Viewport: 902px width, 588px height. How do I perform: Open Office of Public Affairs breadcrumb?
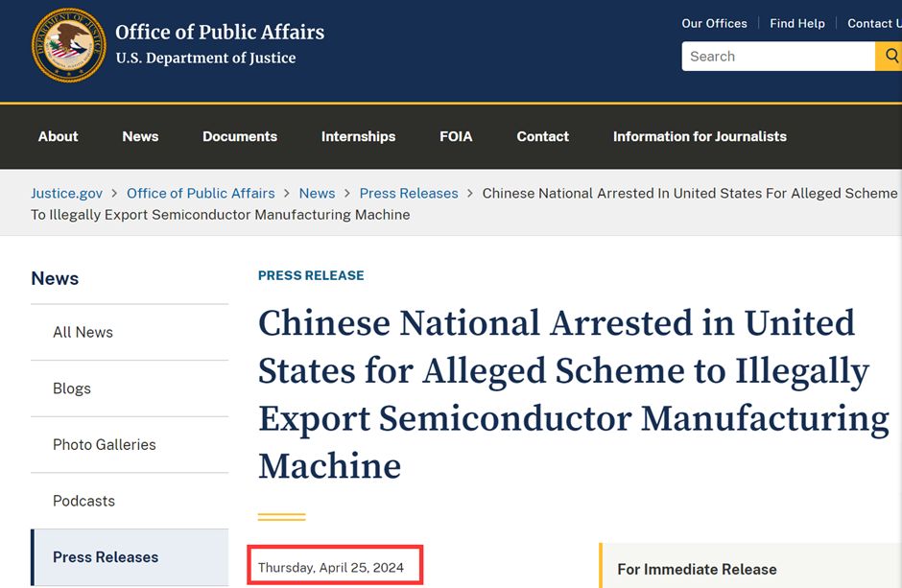[x=201, y=193]
